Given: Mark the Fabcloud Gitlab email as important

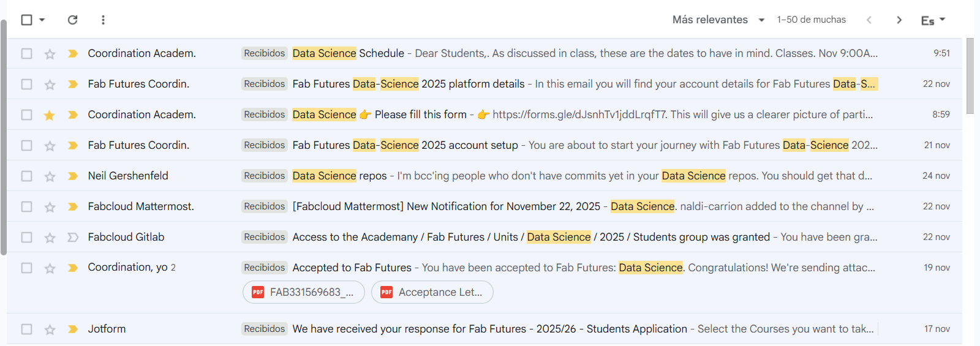Looking at the screenshot, I should point(73,237).
